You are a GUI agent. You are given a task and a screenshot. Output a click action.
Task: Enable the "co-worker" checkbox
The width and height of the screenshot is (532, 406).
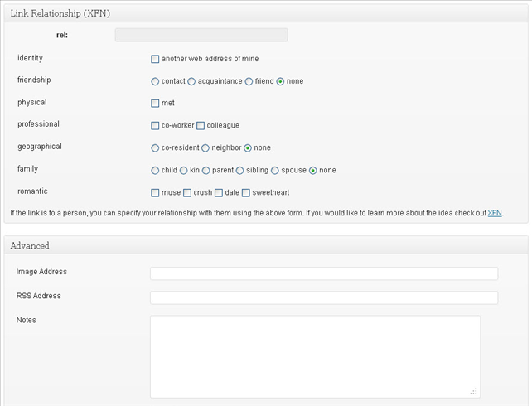click(x=155, y=126)
